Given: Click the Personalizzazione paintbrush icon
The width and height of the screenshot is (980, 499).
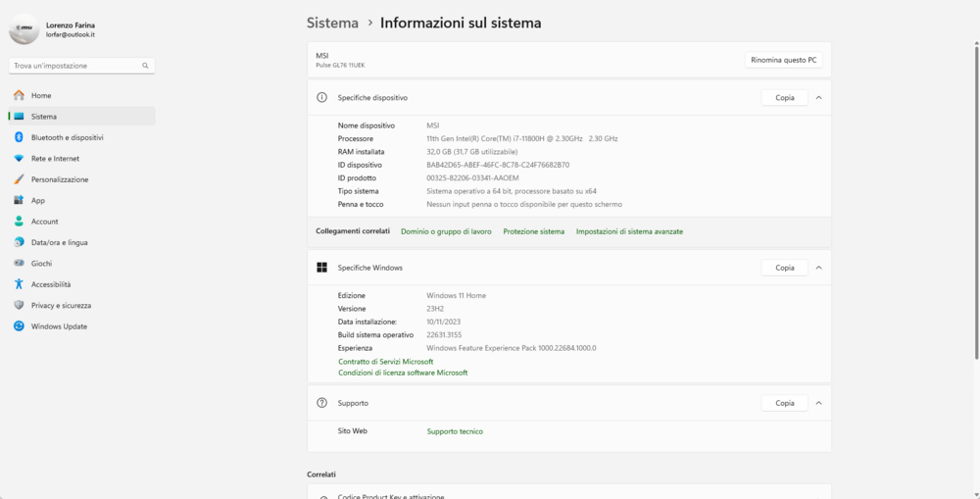Looking at the screenshot, I should [19, 179].
